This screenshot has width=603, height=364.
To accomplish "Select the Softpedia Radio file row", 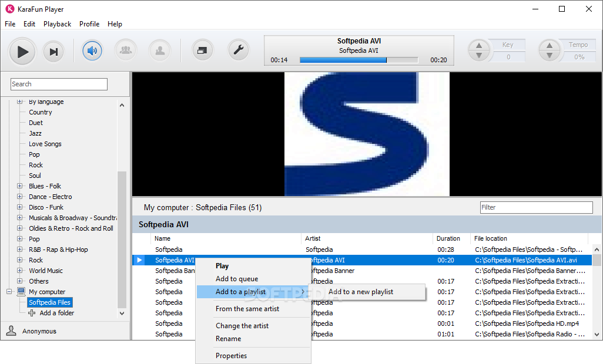I will tap(362, 334).
